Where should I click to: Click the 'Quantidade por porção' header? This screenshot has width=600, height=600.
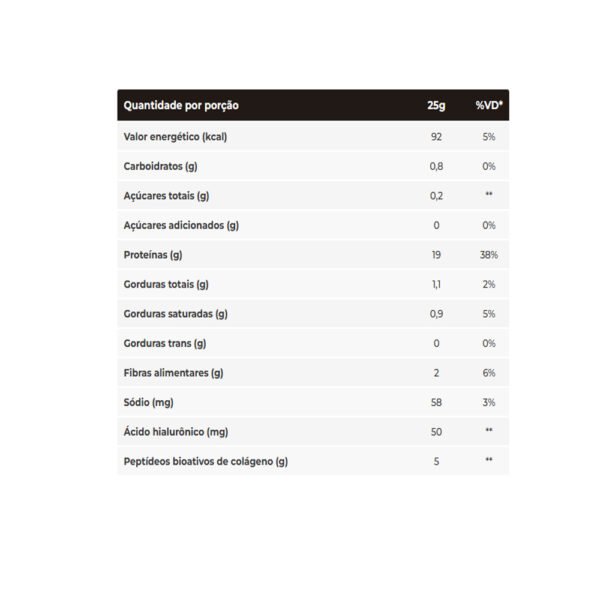point(181,106)
